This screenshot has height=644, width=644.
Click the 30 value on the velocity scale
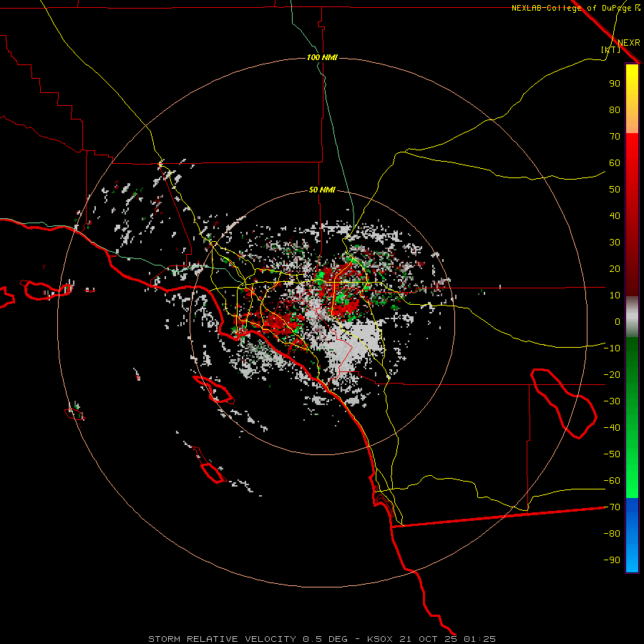pyautogui.click(x=615, y=243)
